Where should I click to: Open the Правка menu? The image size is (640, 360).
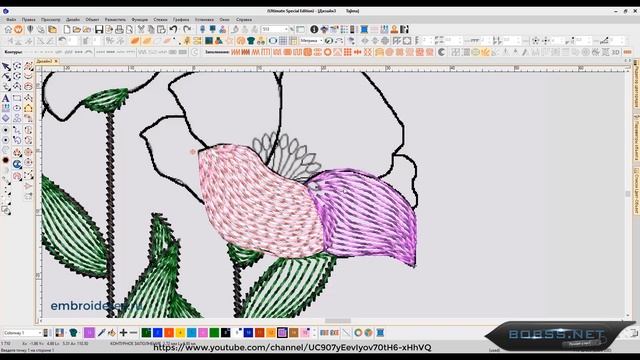(x=29, y=20)
